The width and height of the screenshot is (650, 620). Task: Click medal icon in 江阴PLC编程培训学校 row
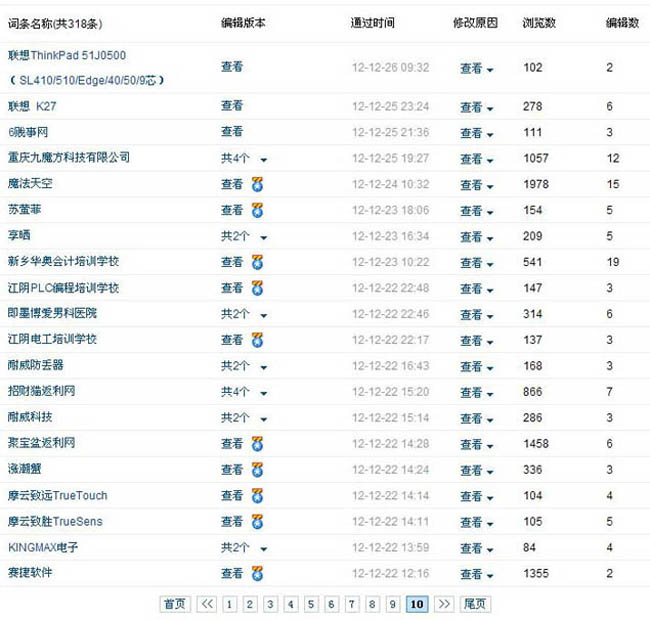pyautogui.click(x=257, y=288)
